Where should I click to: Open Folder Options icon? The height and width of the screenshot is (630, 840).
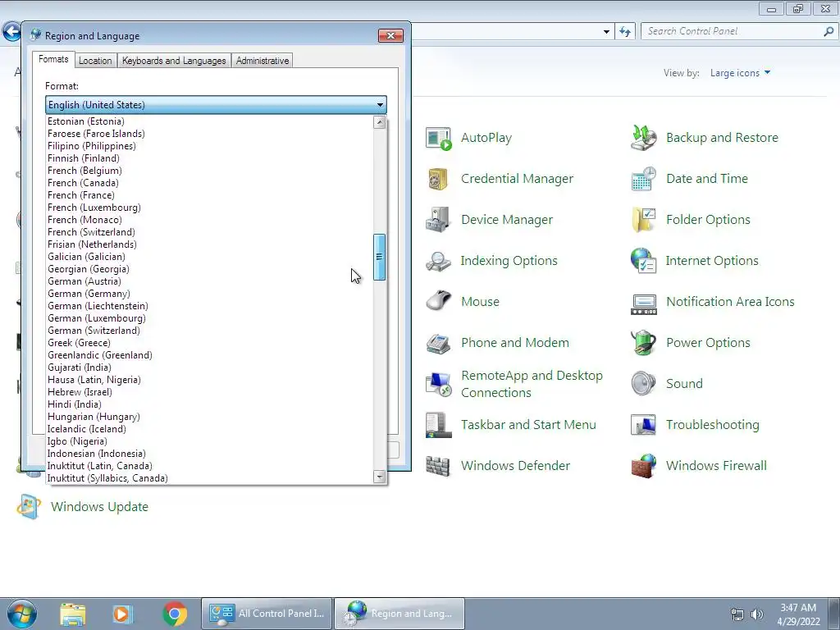pos(643,220)
